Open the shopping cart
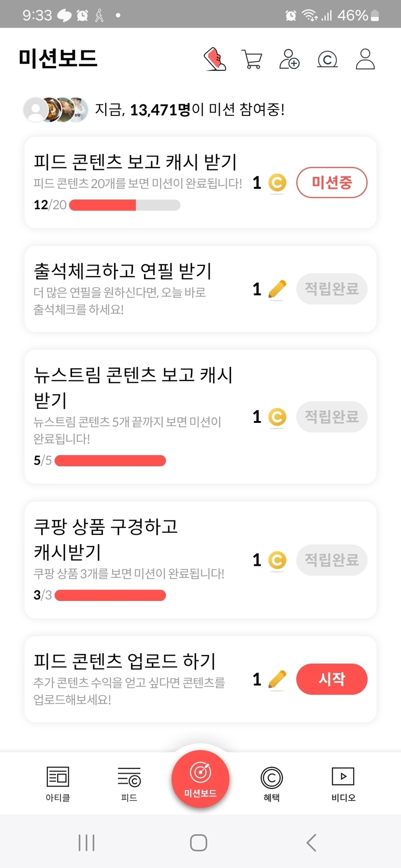Screen dimensions: 401x868 tap(252, 60)
